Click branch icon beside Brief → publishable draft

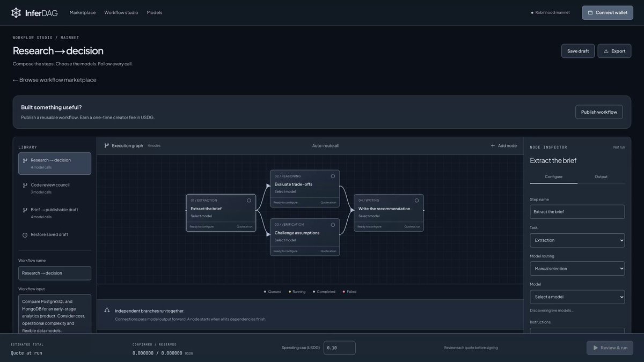click(25, 210)
